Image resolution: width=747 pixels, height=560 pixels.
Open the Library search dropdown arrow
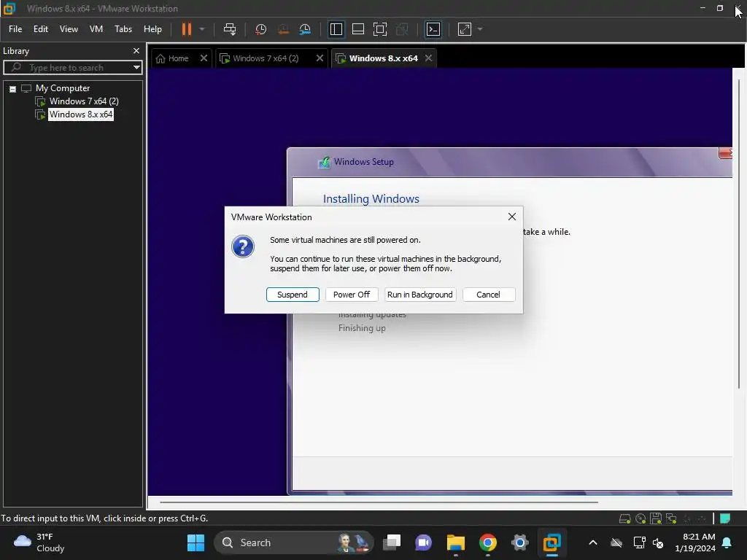tap(136, 68)
